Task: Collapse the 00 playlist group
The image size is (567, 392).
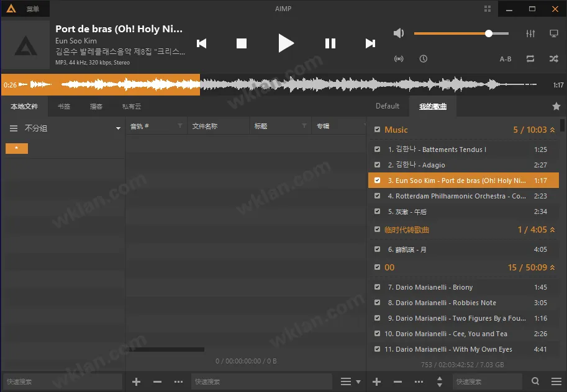Action: [x=553, y=267]
